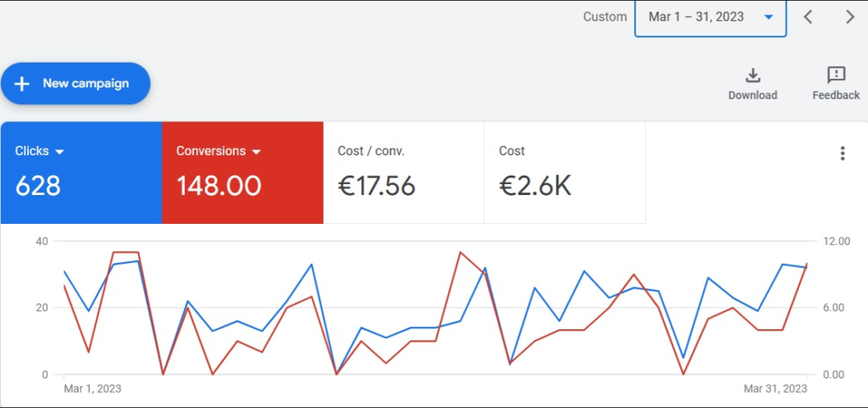Select the blue Clicks scorecard value 628

click(x=38, y=186)
